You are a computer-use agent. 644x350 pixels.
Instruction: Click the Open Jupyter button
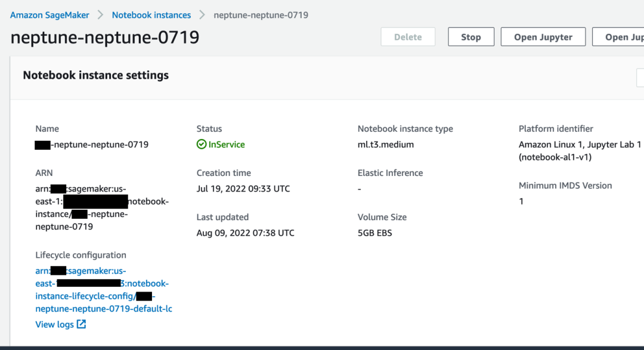click(543, 37)
